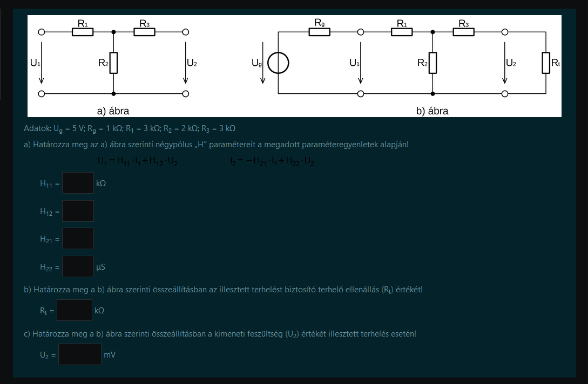588x384 pixels.
Task: Click the R1 resistor in figure b
Action: (x=402, y=32)
